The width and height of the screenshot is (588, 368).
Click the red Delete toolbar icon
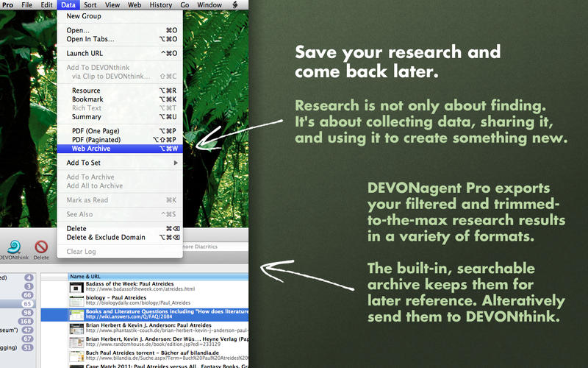click(x=41, y=246)
